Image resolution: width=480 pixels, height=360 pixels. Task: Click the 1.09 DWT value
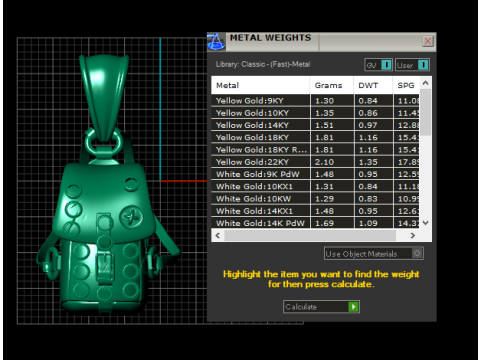click(368, 223)
